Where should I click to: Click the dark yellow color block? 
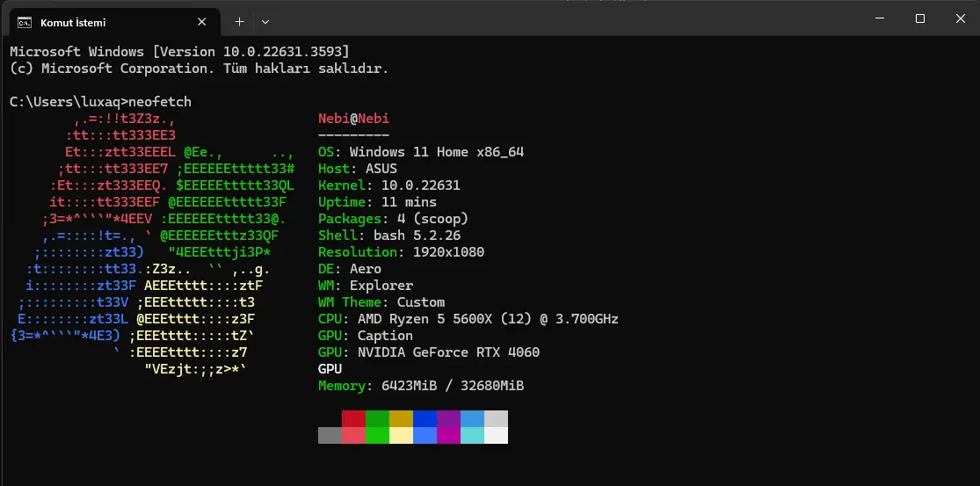pos(402,418)
